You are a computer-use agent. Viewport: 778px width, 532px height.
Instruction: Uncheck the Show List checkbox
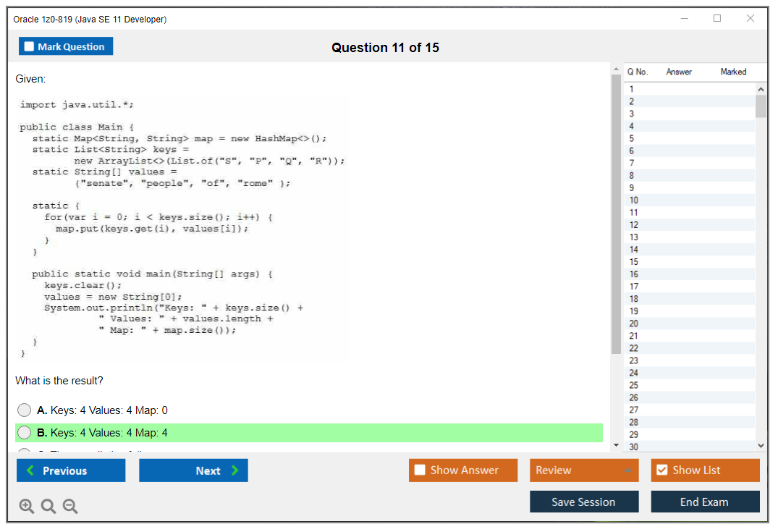pyautogui.click(x=661, y=470)
